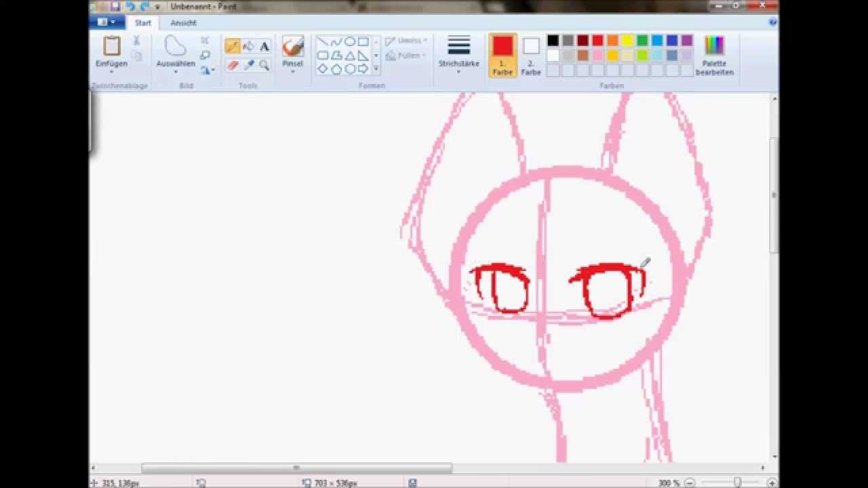868x488 pixels.
Task: Select the Fill bucket tool
Action: point(248,46)
